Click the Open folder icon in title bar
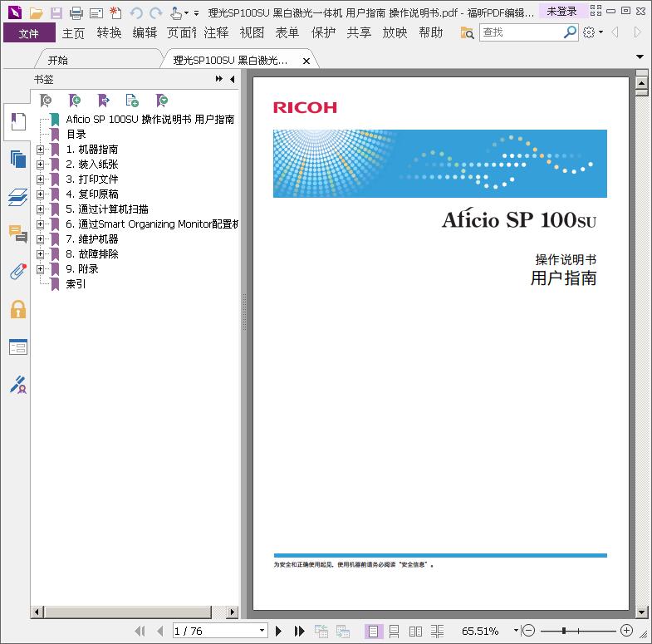 [36, 13]
